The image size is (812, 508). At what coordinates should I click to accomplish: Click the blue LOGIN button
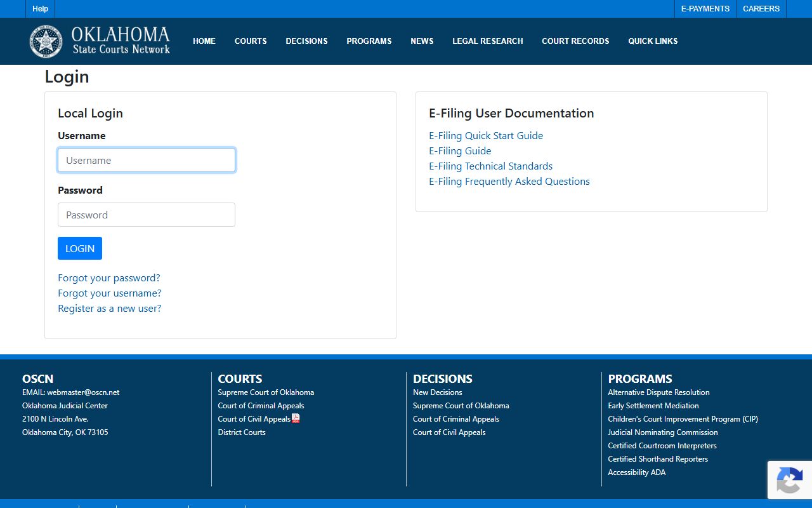click(80, 248)
